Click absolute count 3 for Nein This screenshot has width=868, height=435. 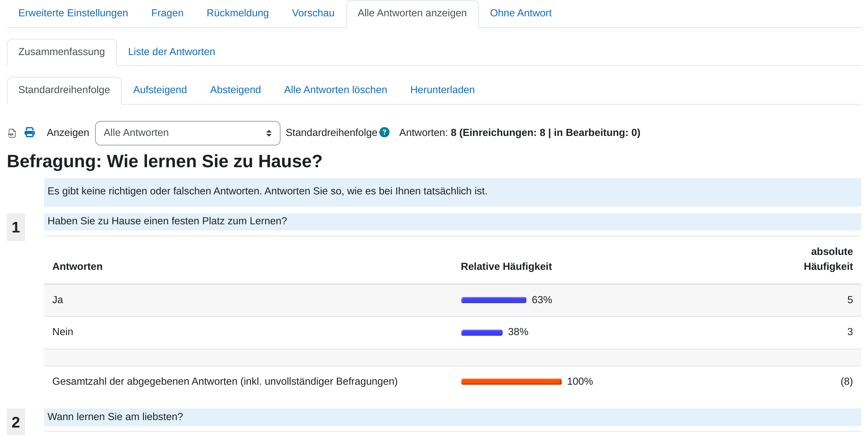850,332
